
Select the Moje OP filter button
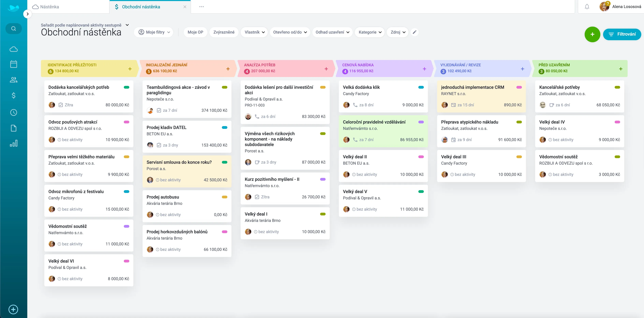[x=195, y=32]
